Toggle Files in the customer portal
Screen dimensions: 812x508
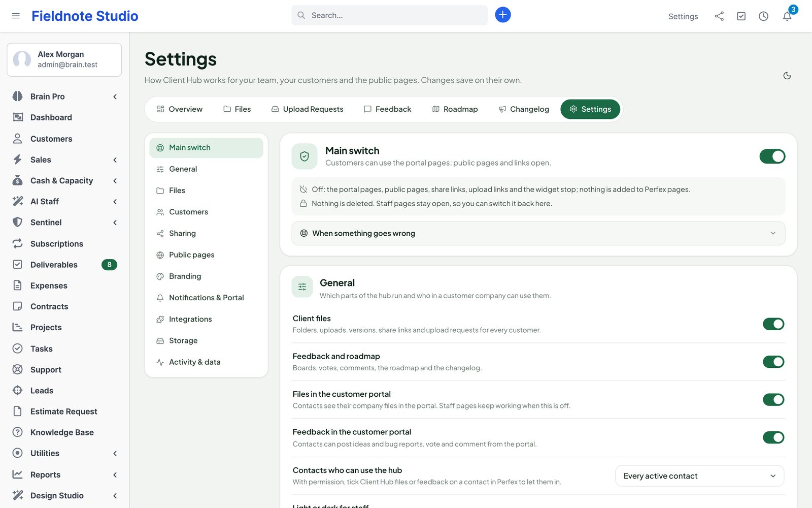click(x=773, y=400)
